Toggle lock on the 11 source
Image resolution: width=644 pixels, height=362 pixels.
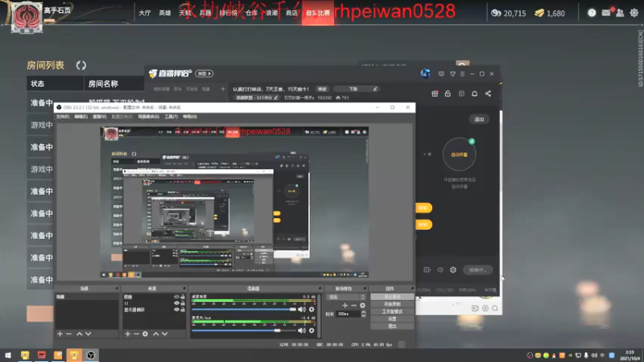pos(183,303)
